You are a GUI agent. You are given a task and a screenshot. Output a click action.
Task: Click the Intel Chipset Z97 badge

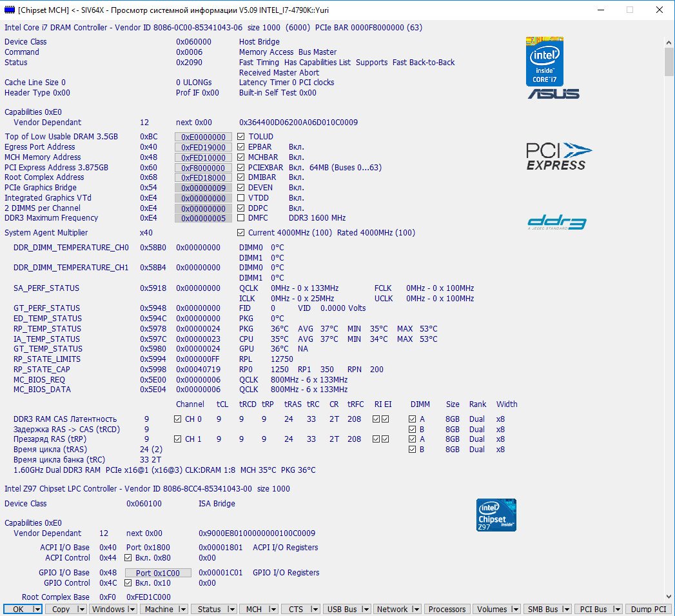tap(496, 515)
